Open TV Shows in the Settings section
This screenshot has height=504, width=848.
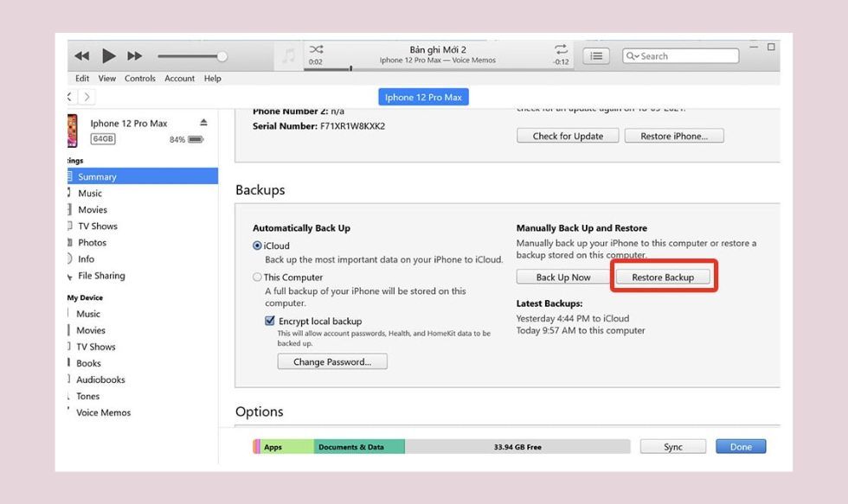(x=97, y=226)
